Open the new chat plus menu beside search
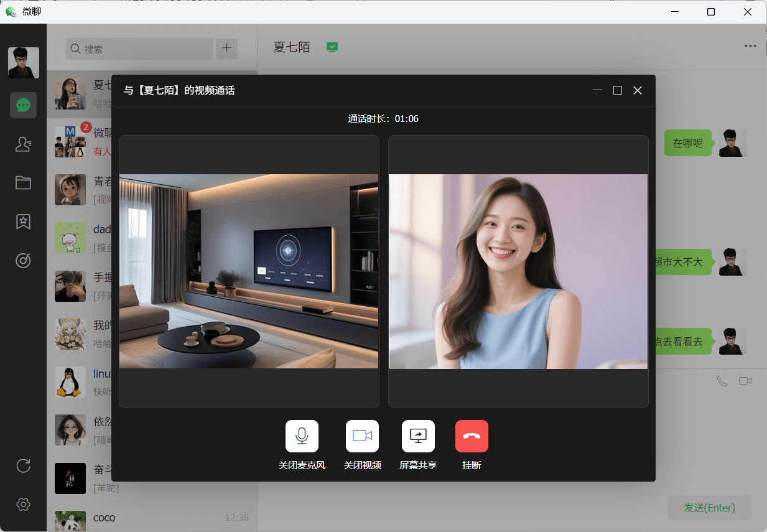This screenshot has width=767, height=532. (x=226, y=49)
